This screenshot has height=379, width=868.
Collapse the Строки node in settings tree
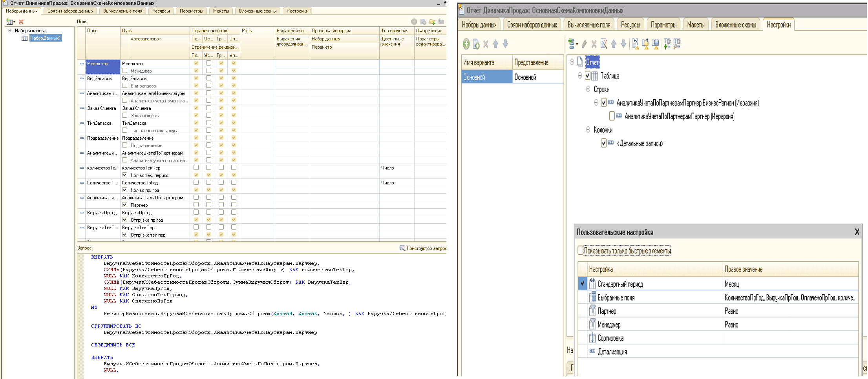tap(588, 89)
